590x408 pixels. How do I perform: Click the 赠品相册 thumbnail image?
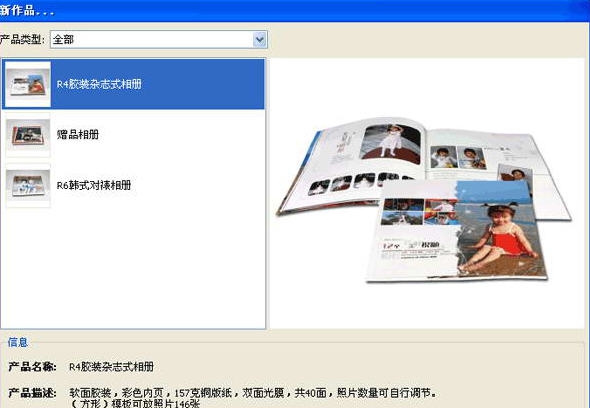coord(28,135)
